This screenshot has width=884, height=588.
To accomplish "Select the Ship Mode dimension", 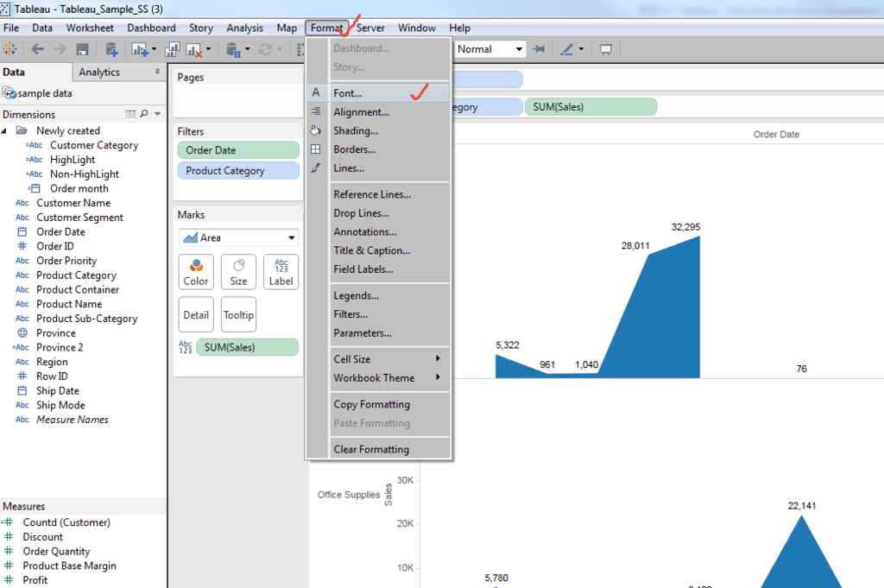I will 61,405.
